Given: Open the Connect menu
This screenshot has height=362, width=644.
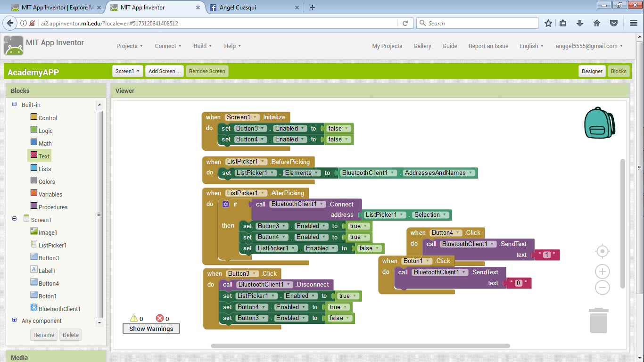Looking at the screenshot, I should point(168,46).
